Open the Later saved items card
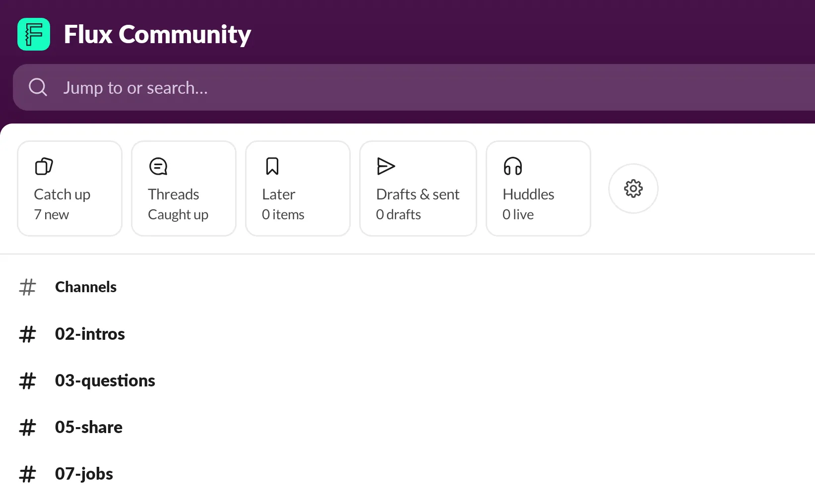The width and height of the screenshot is (815, 504). click(298, 189)
